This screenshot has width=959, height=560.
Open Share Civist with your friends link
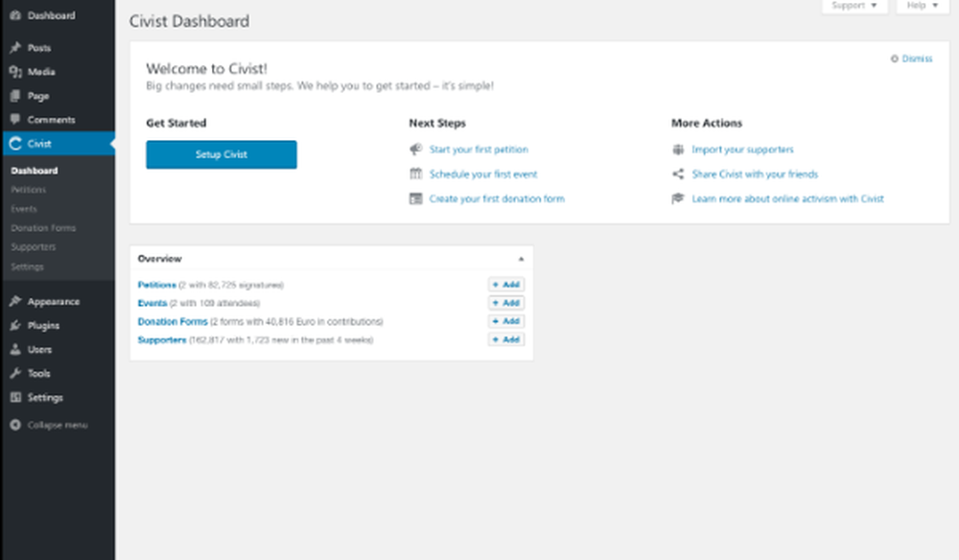pos(755,175)
